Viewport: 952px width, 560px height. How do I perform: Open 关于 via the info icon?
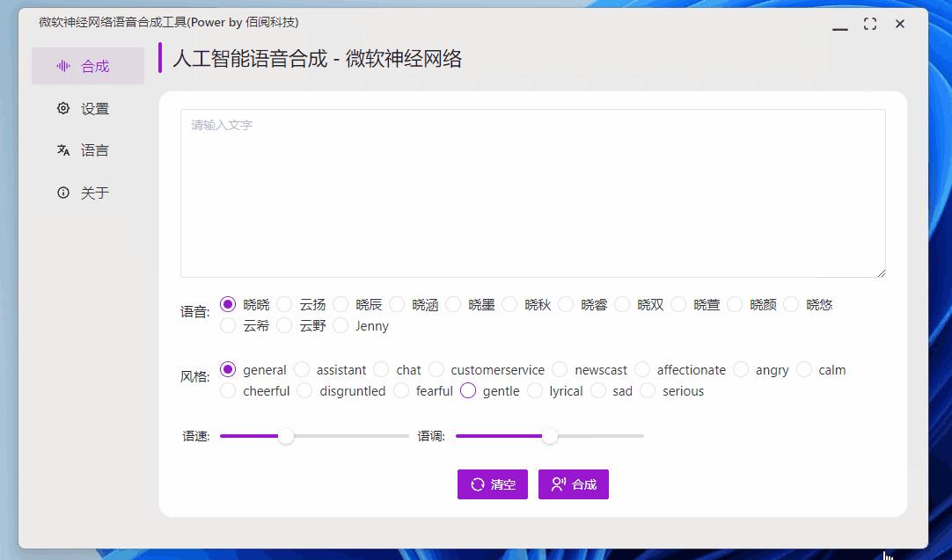tap(63, 192)
